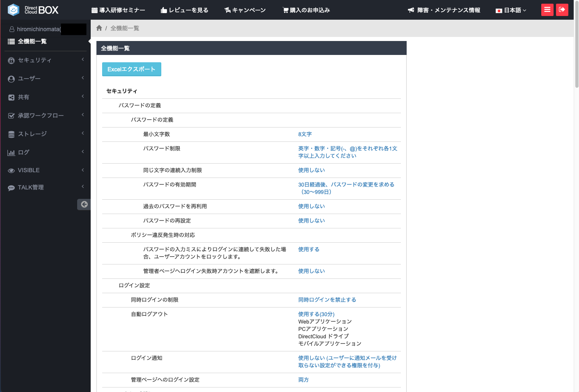Open the 日本語 language dropdown
The width and height of the screenshot is (579, 392).
tap(510, 10)
